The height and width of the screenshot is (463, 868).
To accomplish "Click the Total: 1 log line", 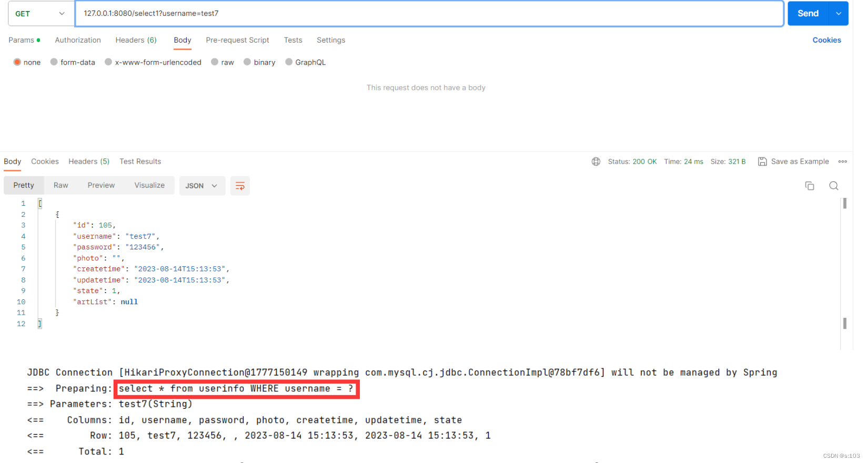I will point(76,451).
